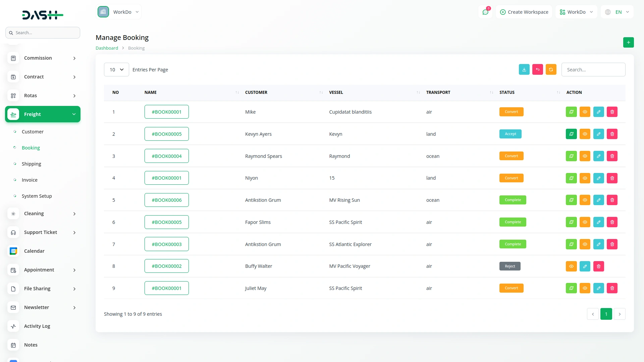Click the Create Workspace button
The width and height of the screenshot is (644, 362).
tap(524, 12)
